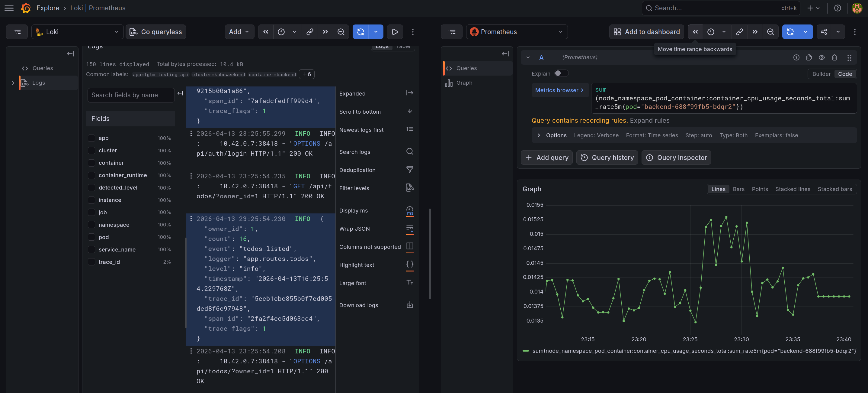Click the green series legend color swatch
The height and width of the screenshot is (393, 868).
click(525, 351)
